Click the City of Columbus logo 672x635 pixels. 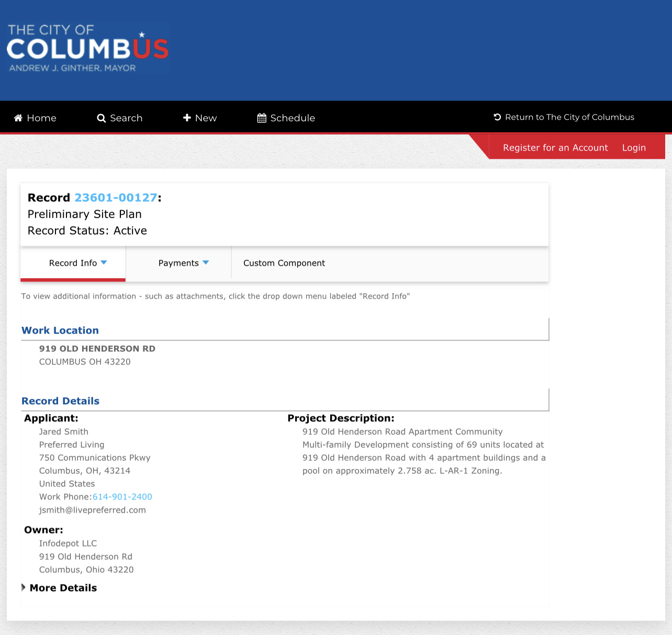[88, 48]
